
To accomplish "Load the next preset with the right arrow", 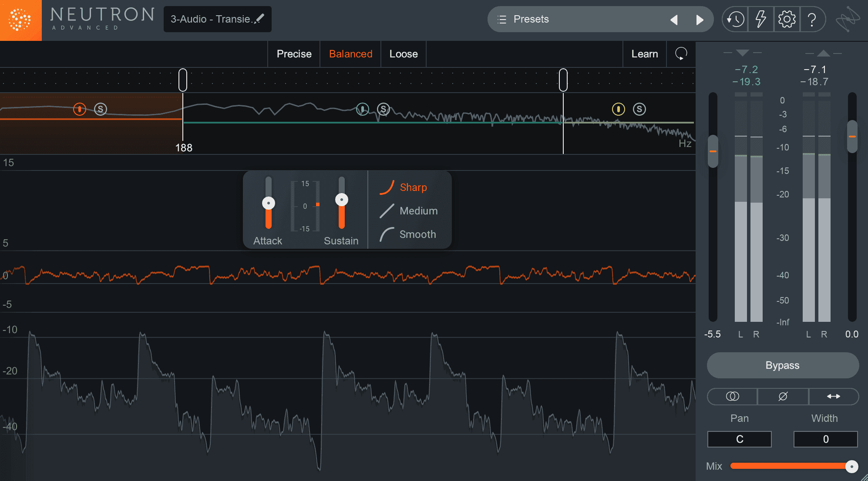I will tap(700, 20).
